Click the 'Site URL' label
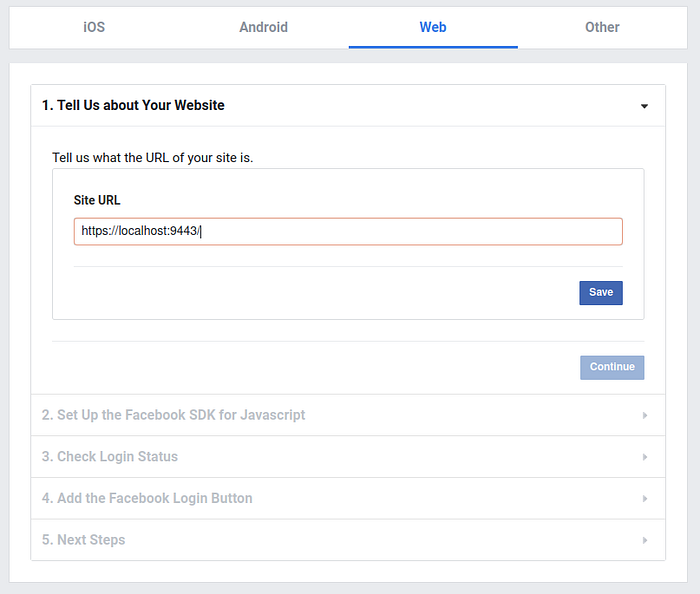Screen dimensions: 700x594 (x=97, y=200)
